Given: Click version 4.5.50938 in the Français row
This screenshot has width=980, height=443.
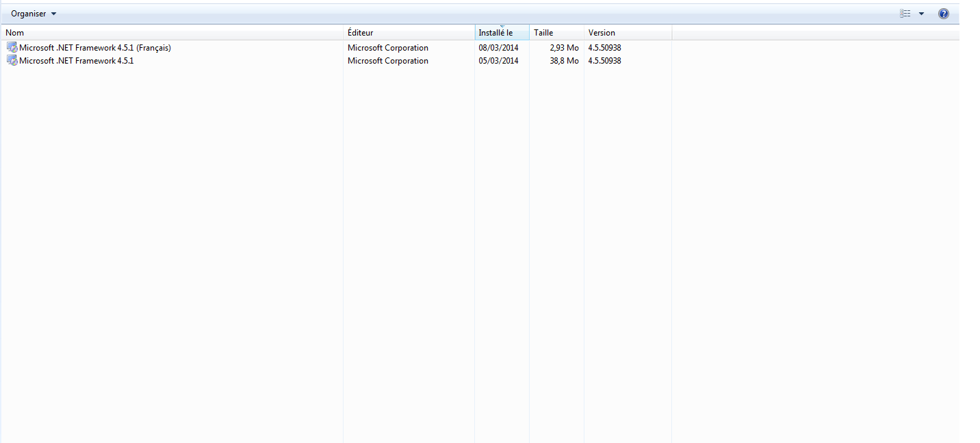Looking at the screenshot, I should point(605,48).
